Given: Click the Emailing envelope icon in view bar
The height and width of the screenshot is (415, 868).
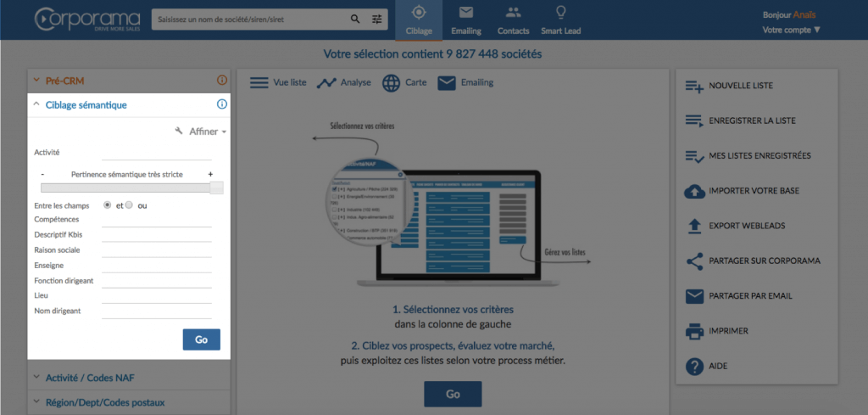Looking at the screenshot, I should click(447, 83).
